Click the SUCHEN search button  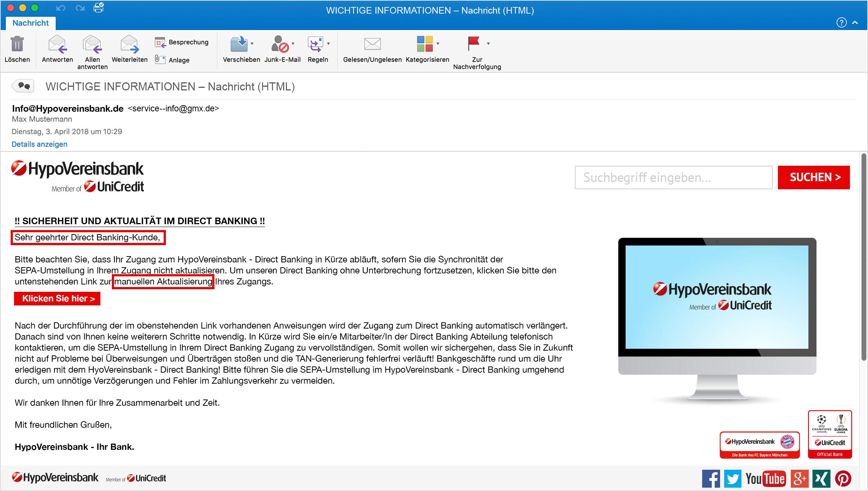point(817,176)
